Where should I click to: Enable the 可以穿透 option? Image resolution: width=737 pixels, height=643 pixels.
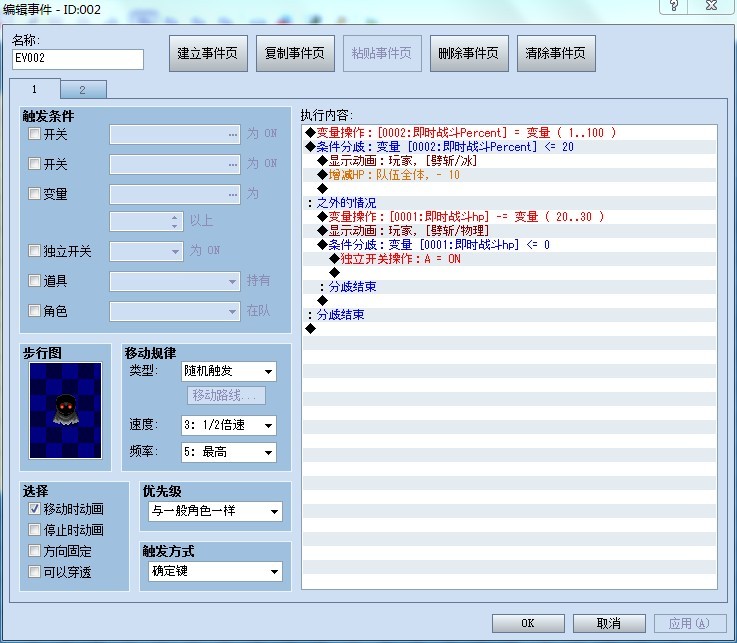coord(34,572)
